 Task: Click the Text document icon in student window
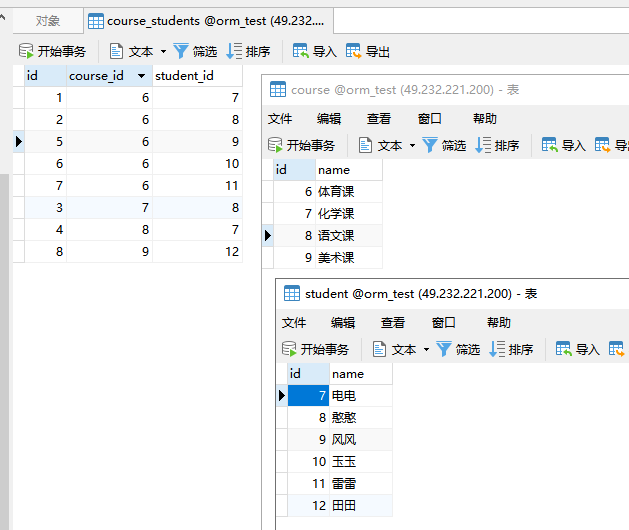click(x=379, y=349)
